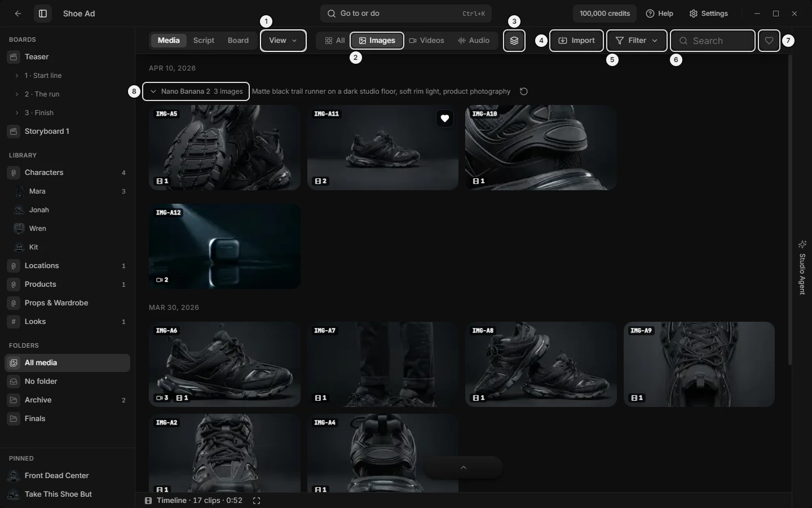Expand the '2 · The run' scene

tap(17, 94)
